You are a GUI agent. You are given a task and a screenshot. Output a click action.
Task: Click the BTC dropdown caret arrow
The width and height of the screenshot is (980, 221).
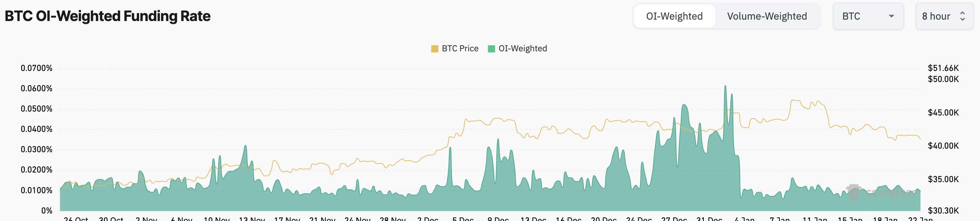(891, 16)
